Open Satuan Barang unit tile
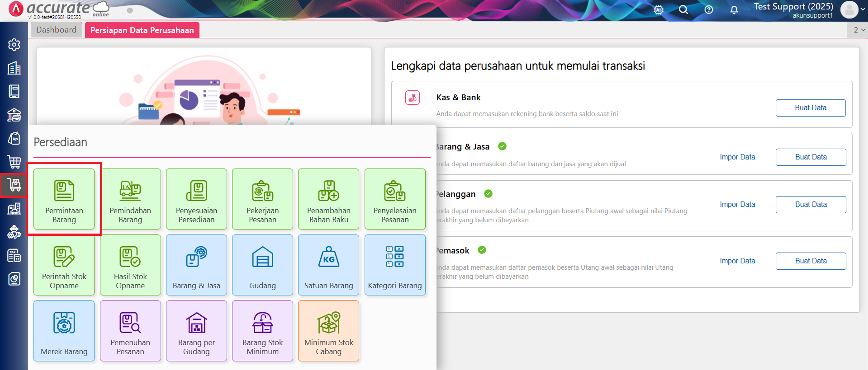The height and width of the screenshot is (370, 868). [x=328, y=265]
